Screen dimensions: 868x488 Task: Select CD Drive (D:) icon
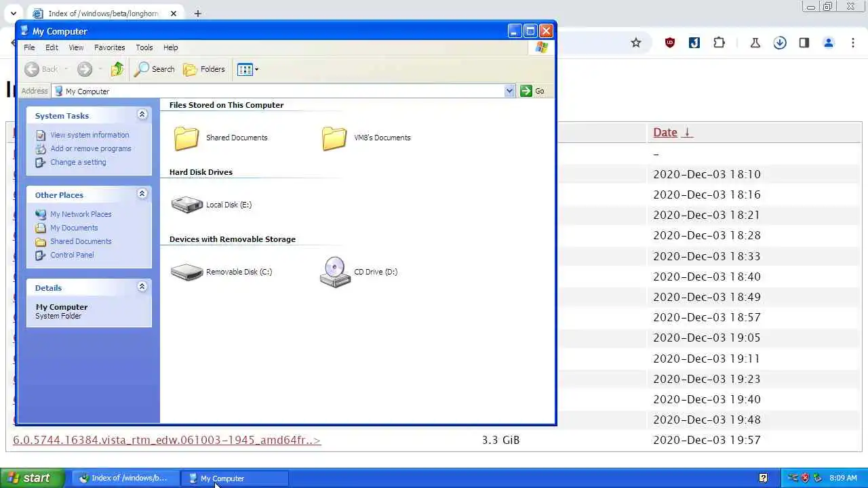(335, 272)
